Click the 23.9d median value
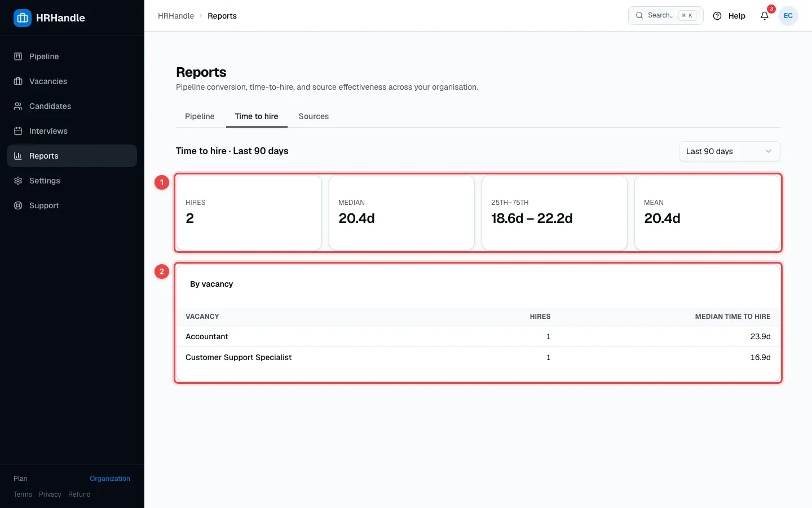This screenshot has height=508, width=812. (760, 336)
